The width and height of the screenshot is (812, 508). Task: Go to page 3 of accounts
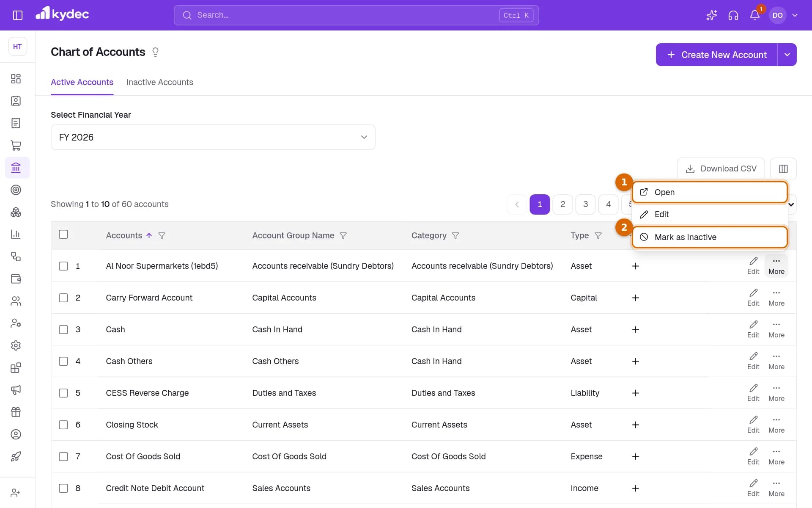[585, 204]
